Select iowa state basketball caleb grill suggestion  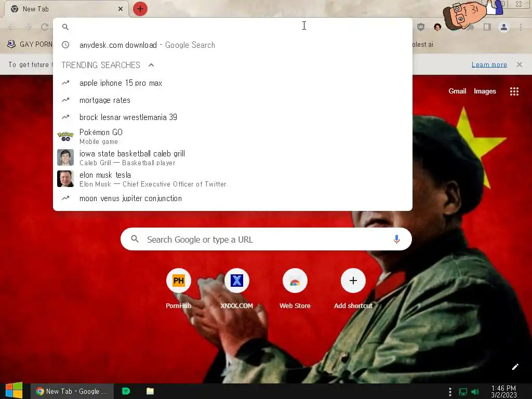pyautogui.click(x=233, y=158)
